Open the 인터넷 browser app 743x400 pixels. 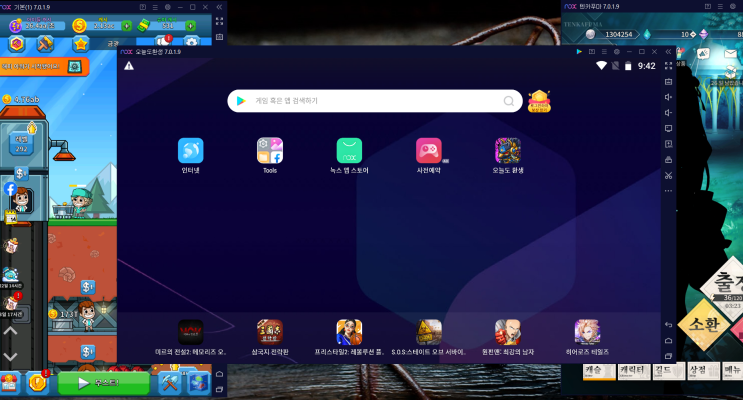tap(190, 151)
